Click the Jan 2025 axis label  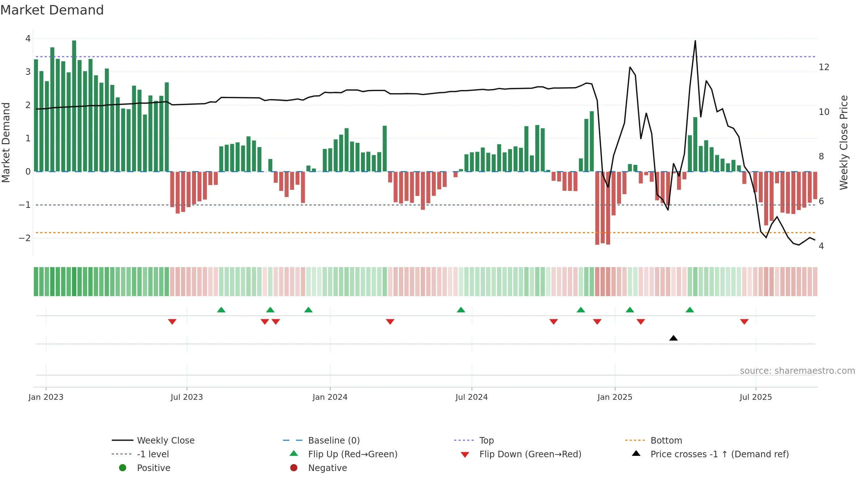point(615,397)
